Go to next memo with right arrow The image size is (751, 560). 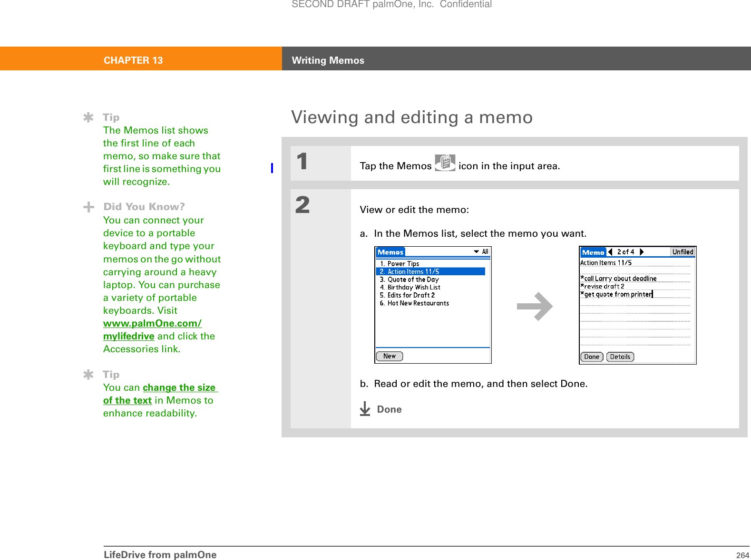(641, 252)
